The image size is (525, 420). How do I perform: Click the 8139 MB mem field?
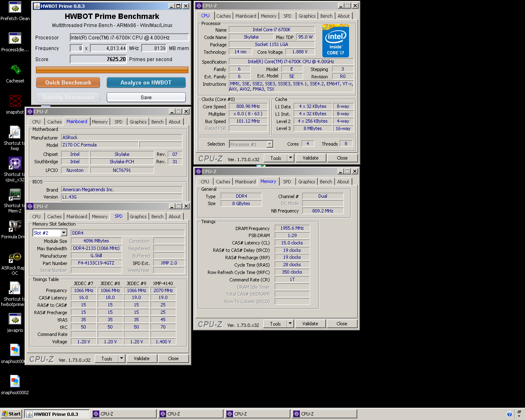[154, 48]
